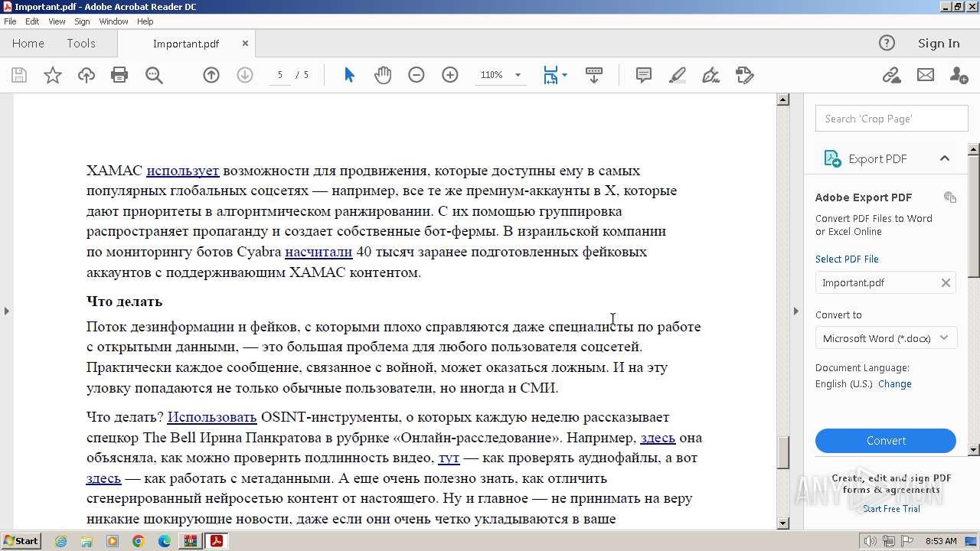The height and width of the screenshot is (551, 980).
Task: Open the Sign menu
Action: point(82,21)
